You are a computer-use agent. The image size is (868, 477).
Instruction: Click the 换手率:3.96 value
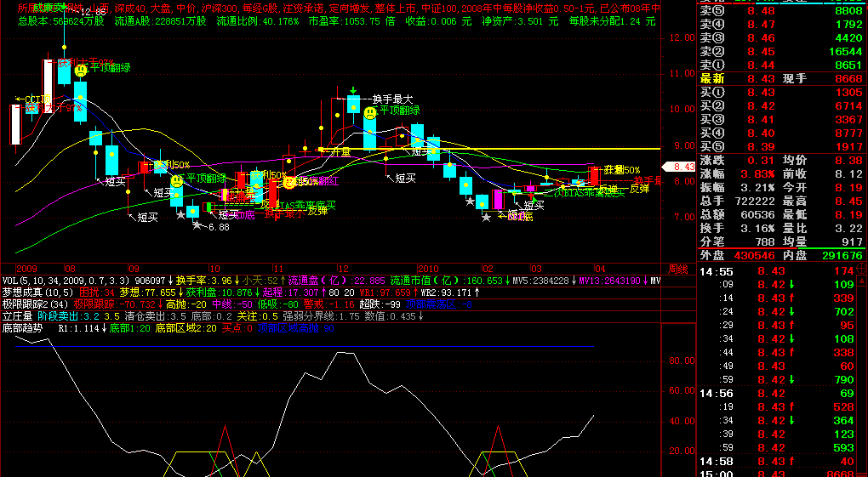(x=203, y=281)
